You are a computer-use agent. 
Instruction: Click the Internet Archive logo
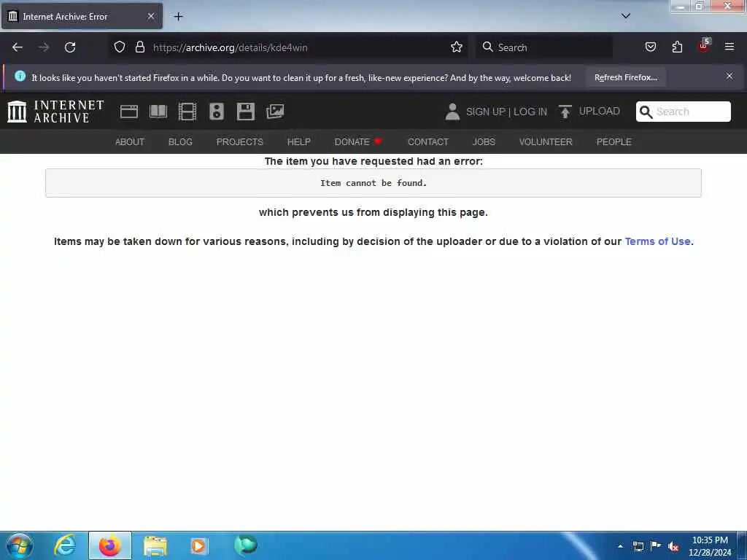(55, 112)
